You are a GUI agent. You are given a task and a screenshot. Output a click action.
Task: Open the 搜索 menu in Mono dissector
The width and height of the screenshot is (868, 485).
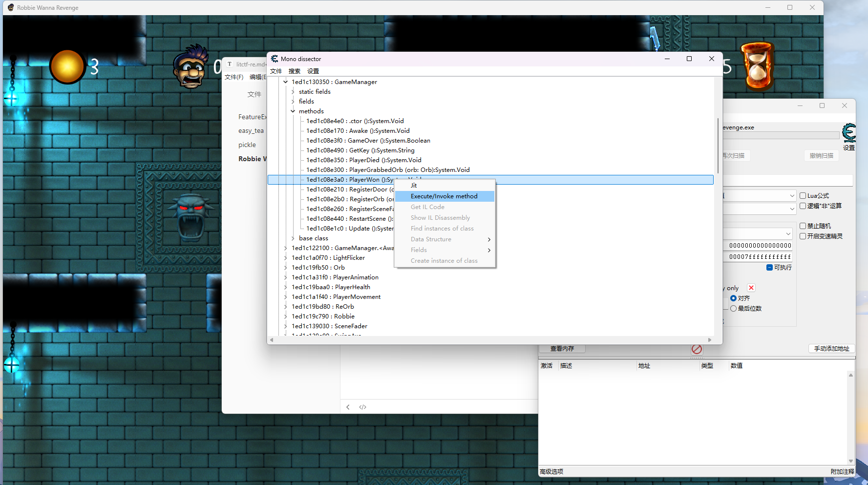[295, 71]
